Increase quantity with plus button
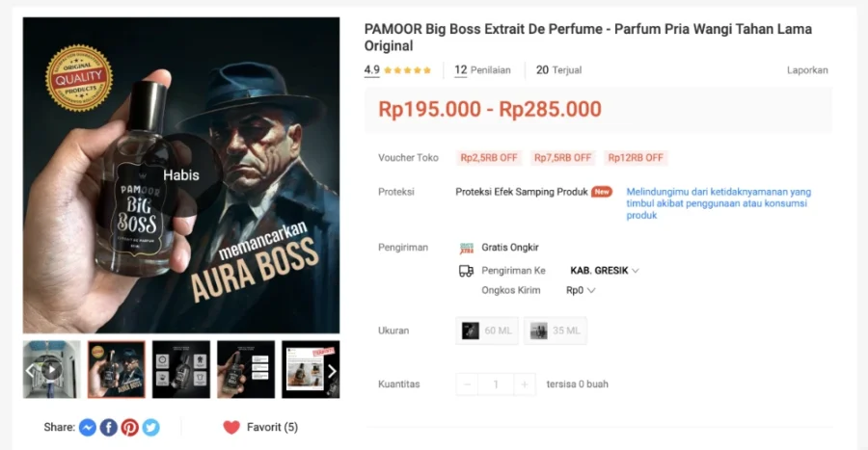 525,384
